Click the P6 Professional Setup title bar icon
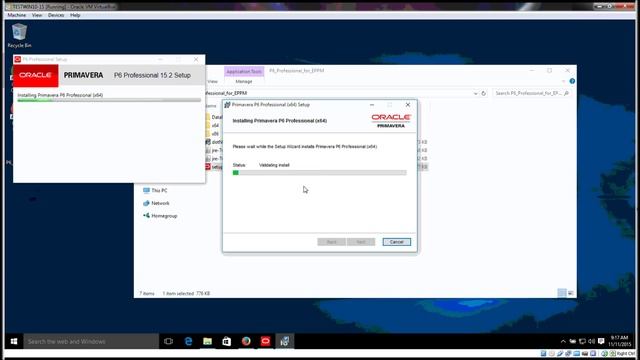 coord(18,59)
